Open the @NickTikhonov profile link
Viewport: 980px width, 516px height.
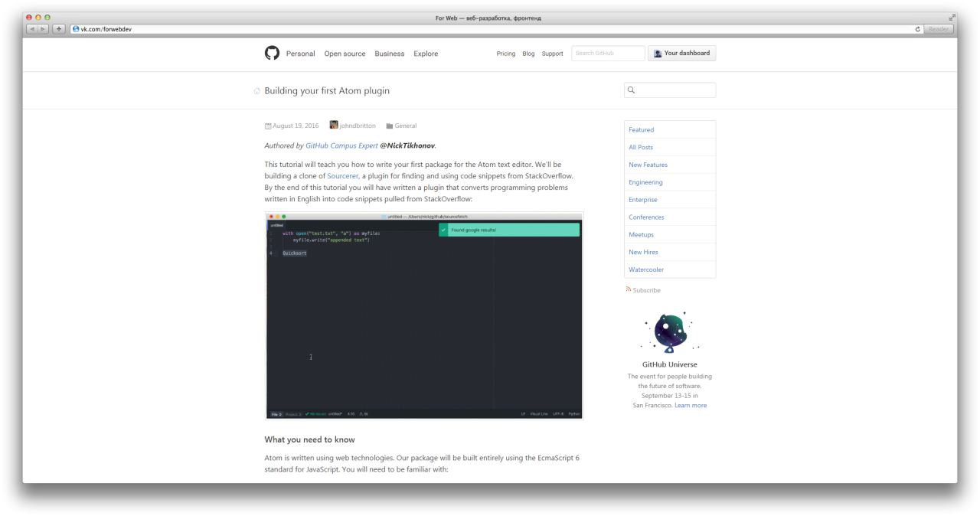407,145
